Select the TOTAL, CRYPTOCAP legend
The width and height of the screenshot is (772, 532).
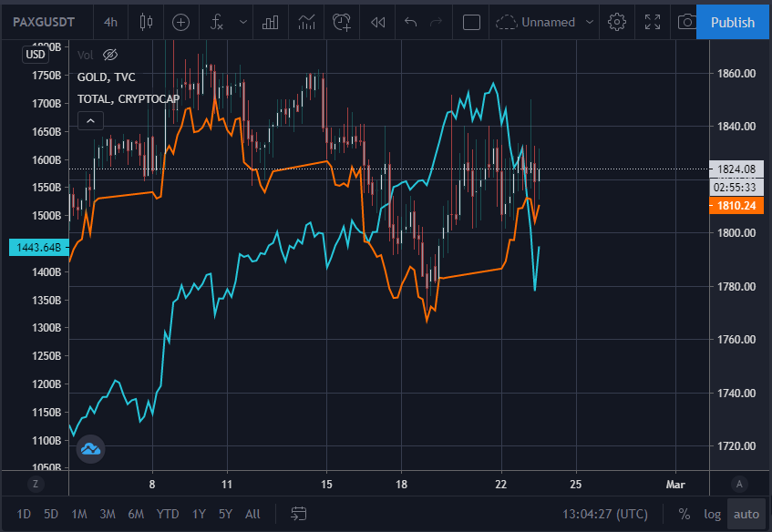(129, 99)
